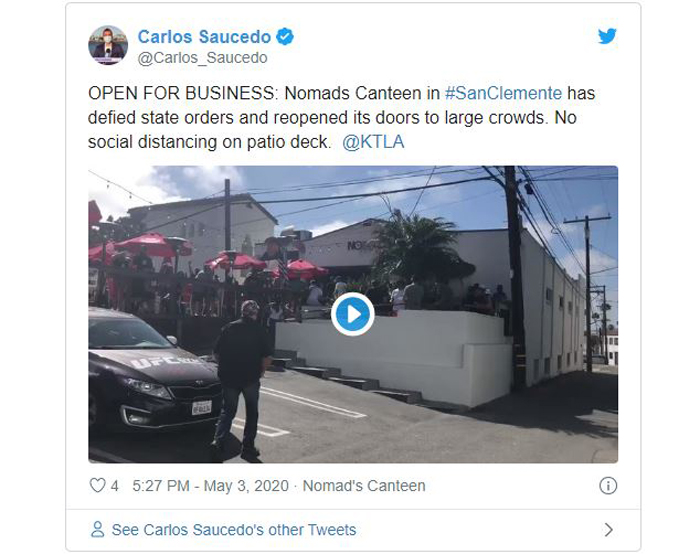Click the red umbrellas in video
The width and height of the screenshot is (700, 554).
click(x=210, y=257)
